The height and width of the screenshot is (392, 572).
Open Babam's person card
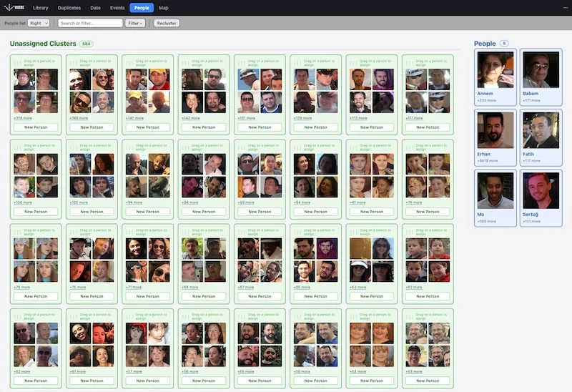(541, 77)
